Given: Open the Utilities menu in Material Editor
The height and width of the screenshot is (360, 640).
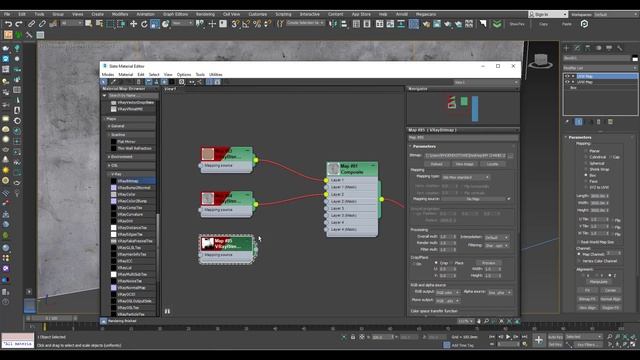Looking at the screenshot, I should [216, 75].
